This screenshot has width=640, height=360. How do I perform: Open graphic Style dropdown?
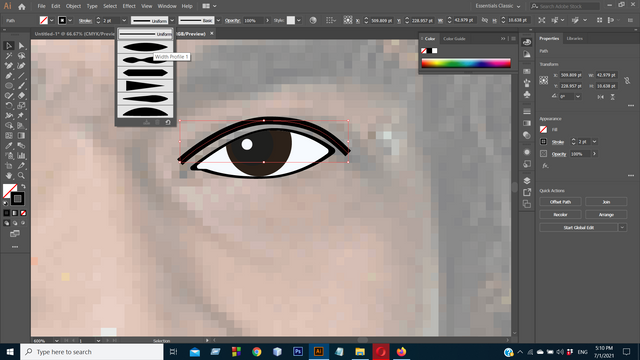click(x=299, y=20)
